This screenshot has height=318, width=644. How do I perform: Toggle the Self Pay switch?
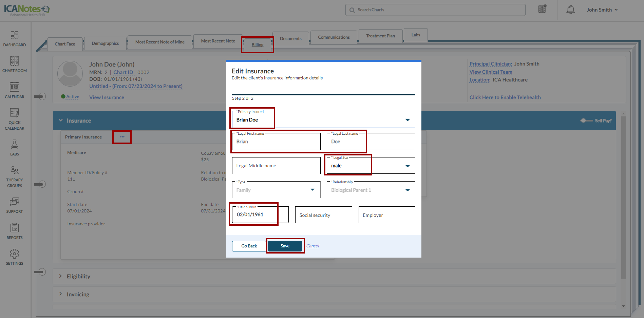(x=586, y=121)
